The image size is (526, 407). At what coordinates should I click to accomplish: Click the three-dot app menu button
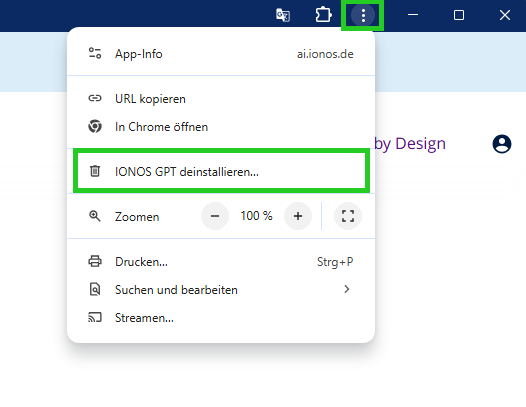point(363,15)
